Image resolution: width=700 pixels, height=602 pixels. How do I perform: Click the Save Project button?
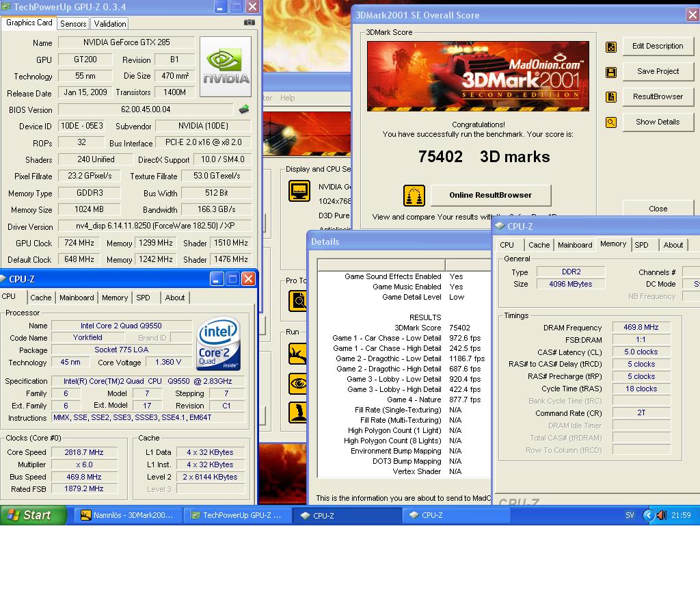click(658, 71)
